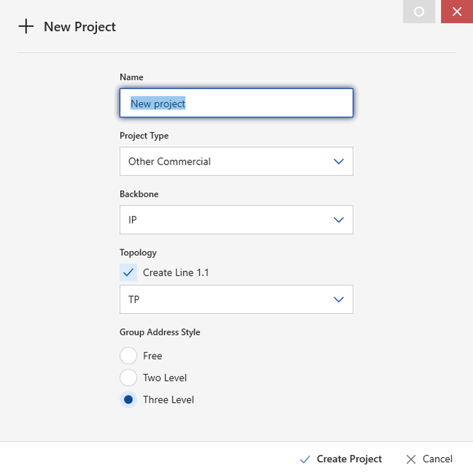Open the Other Commercial project type dropdown
The image size is (473, 476).
point(236,161)
